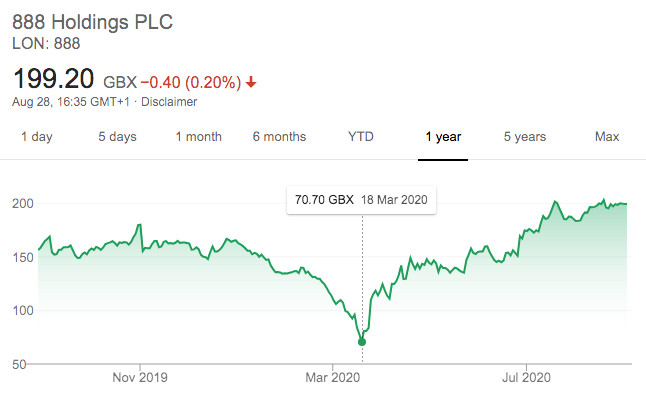Viewport: 646px width, 398px height.
Task: Open the Disclaimer link
Action: click(x=169, y=102)
